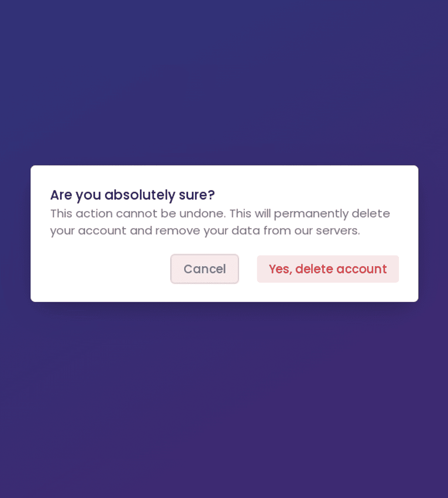Click the 'Are you absolutely sure?' heading
This screenshot has width=448, height=498.
coord(133,195)
